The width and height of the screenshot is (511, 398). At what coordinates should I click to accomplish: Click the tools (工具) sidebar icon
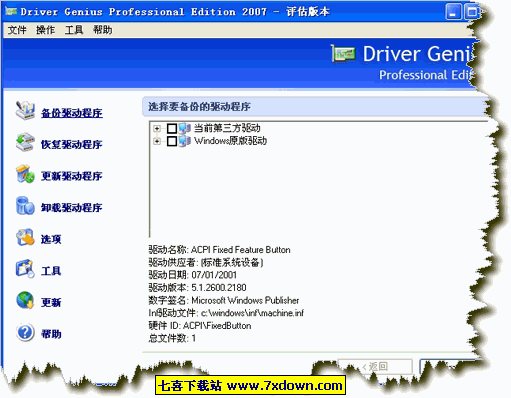point(25,269)
